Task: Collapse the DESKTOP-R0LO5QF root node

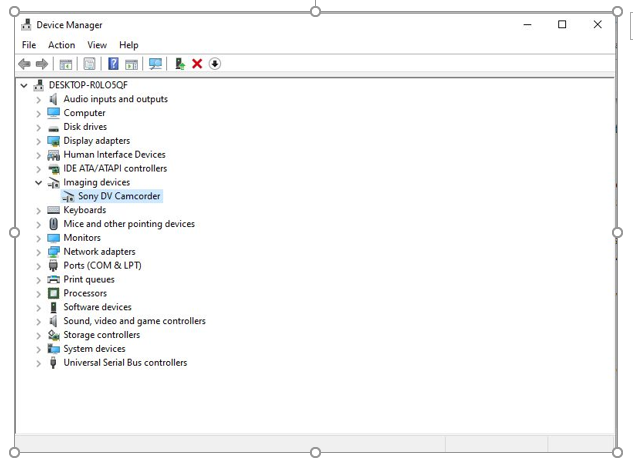Action: pos(24,85)
